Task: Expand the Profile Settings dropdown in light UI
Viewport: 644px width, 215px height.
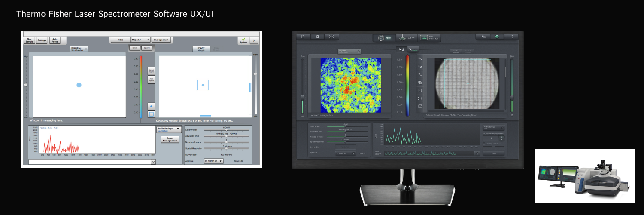Action: click(x=168, y=129)
